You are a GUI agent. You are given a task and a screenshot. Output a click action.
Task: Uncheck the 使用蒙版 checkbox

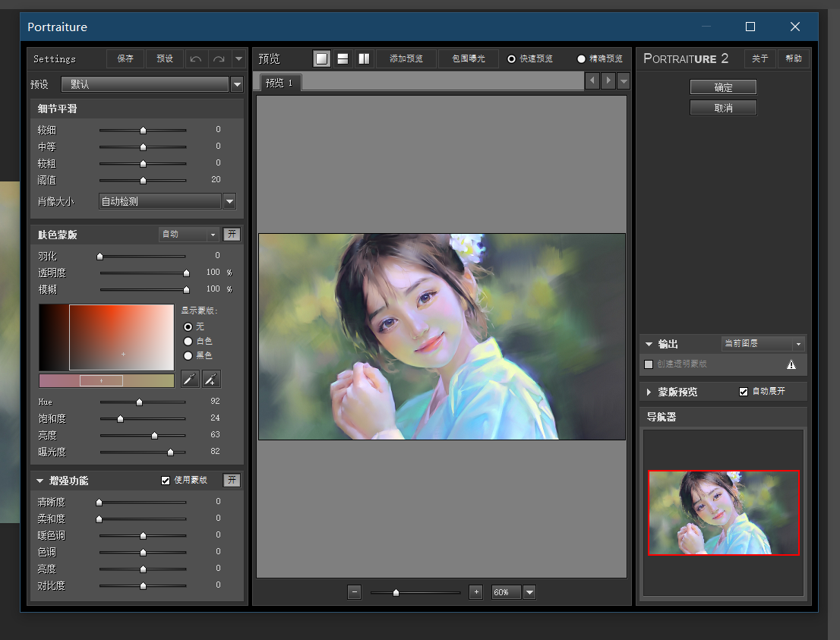coord(166,481)
